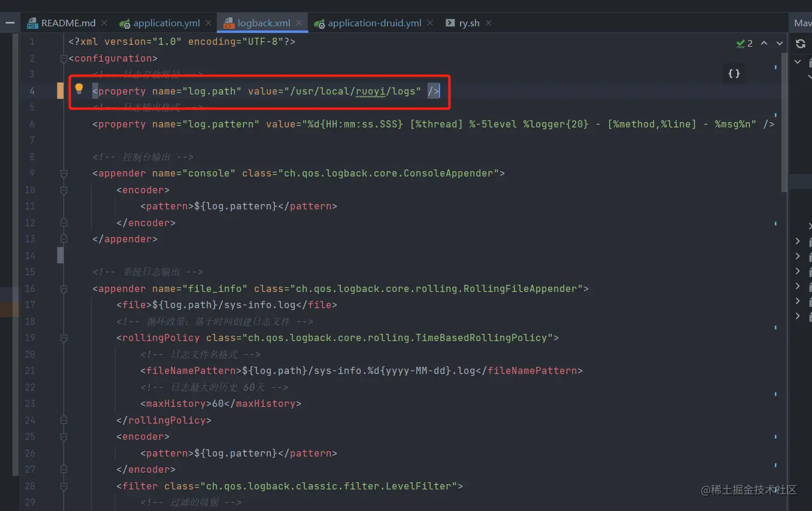Viewport: 812px width, 511px height.
Task: Click the "控制台输出" comment on line 8
Action: coord(147,157)
